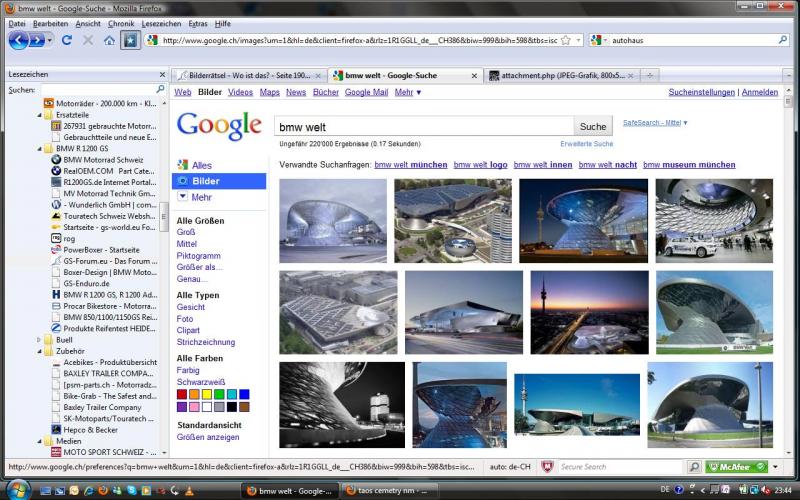This screenshot has width=800, height=500.
Task: Collapse the Zubehör bookmark folder
Action: (x=39, y=351)
